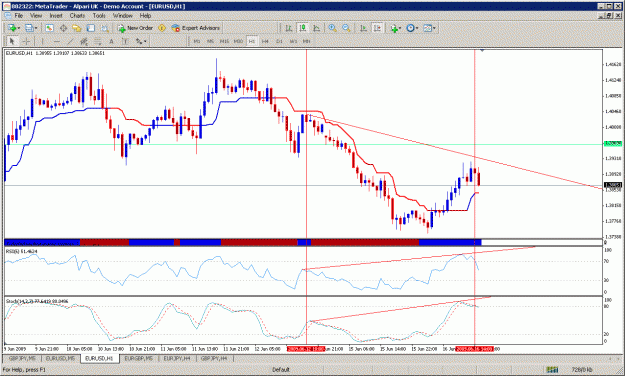Switch to the EURJPY,H4 chart tab
Image resolution: width=625 pixels, height=376 pixels.
click(x=177, y=359)
